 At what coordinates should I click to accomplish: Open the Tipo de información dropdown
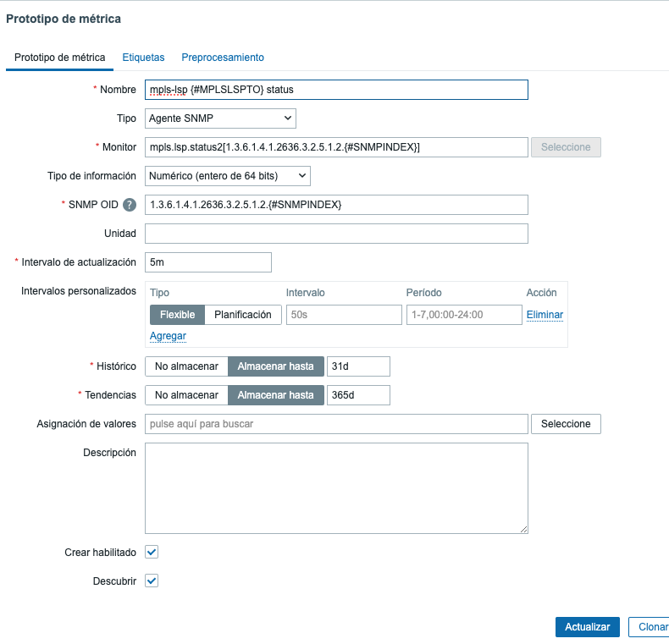pyautogui.click(x=228, y=176)
